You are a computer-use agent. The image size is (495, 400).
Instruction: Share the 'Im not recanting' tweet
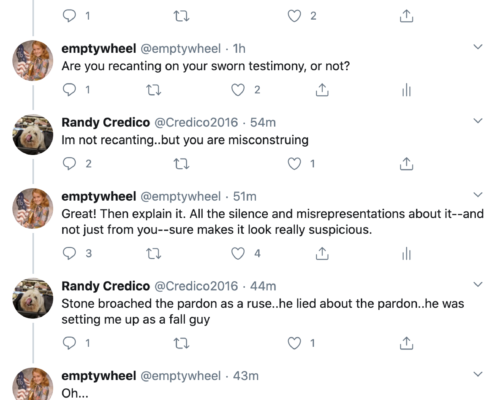[x=406, y=164]
